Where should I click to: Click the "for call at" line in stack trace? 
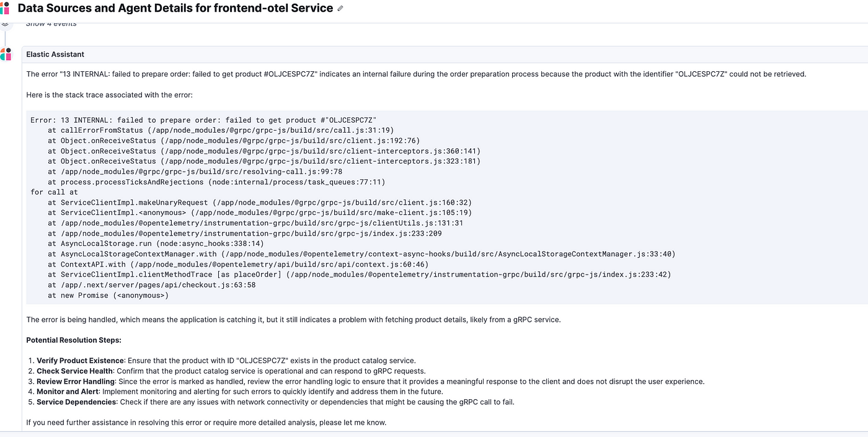point(55,192)
